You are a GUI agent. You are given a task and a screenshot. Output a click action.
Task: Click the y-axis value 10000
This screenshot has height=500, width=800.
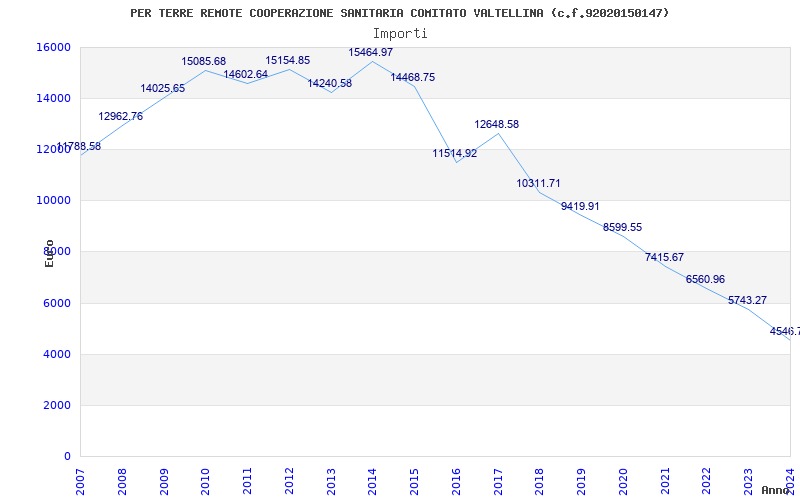click(x=54, y=201)
